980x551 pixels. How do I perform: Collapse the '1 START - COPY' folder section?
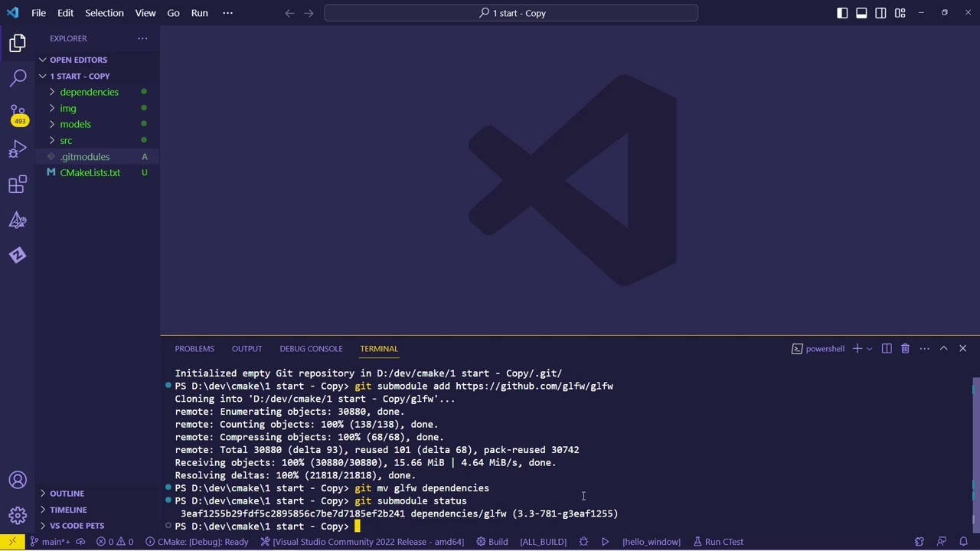(x=98, y=76)
